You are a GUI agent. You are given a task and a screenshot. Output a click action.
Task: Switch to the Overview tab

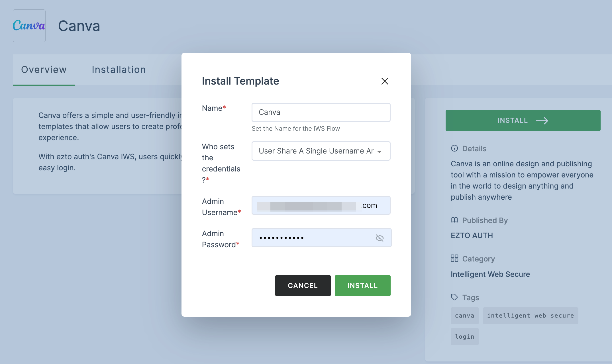[44, 70]
